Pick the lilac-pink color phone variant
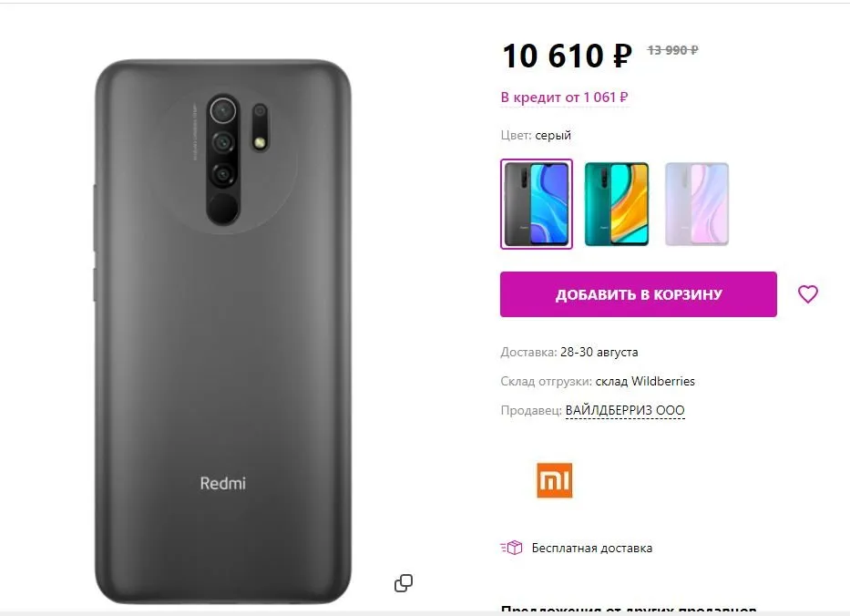Viewport: 850px width, 616px height. pyautogui.click(x=697, y=204)
